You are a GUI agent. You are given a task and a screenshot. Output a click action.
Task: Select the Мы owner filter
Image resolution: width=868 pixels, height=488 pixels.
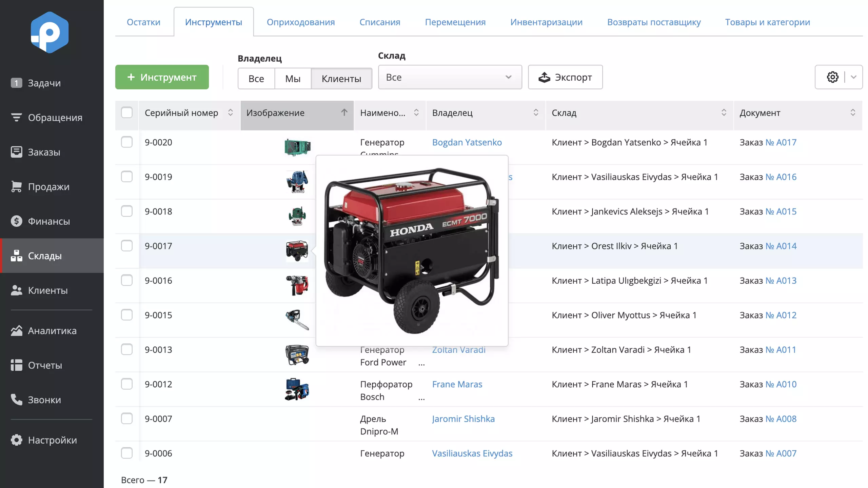(293, 79)
